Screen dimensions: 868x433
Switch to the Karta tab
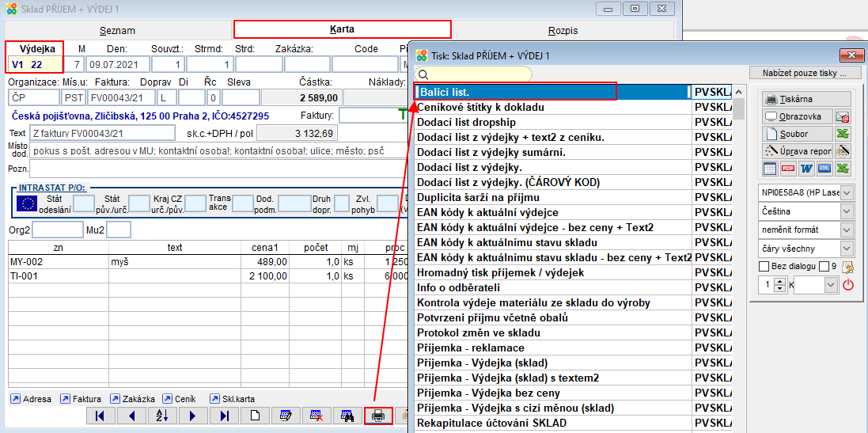click(342, 29)
